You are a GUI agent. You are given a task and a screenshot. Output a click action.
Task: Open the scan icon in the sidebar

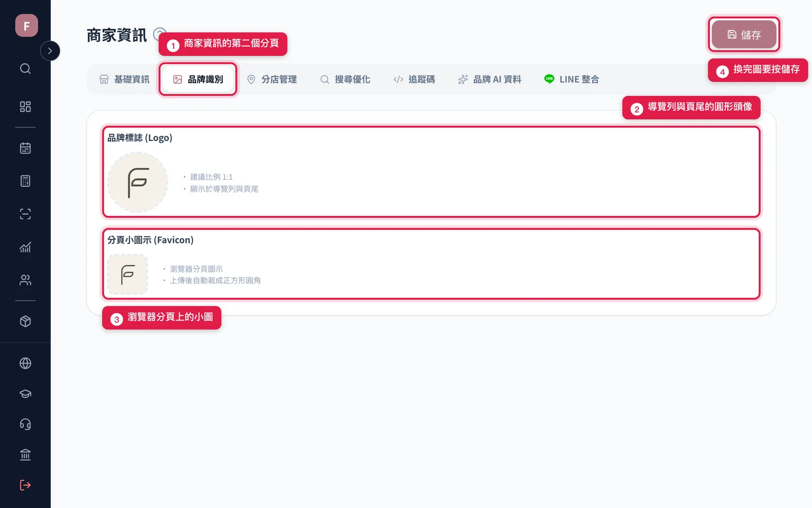pos(25,214)
